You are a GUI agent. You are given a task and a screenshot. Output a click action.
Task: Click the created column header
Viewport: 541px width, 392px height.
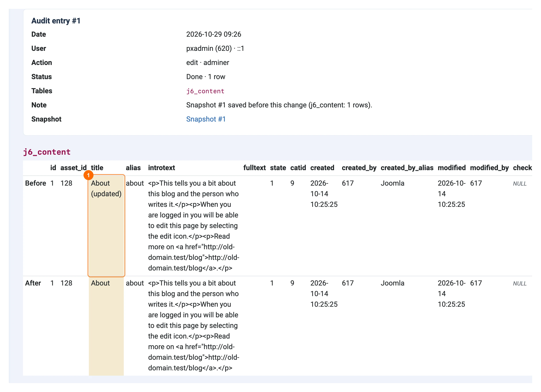pyautogui.click(x=322, y=168)
